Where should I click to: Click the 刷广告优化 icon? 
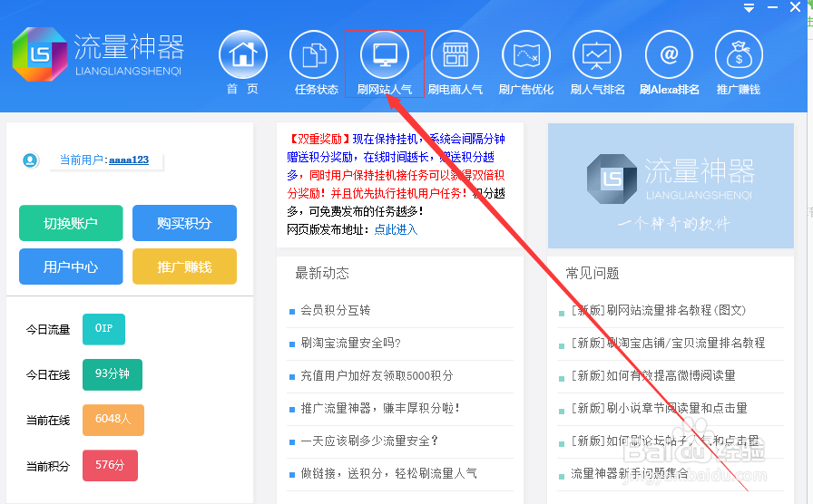[526, 55]
